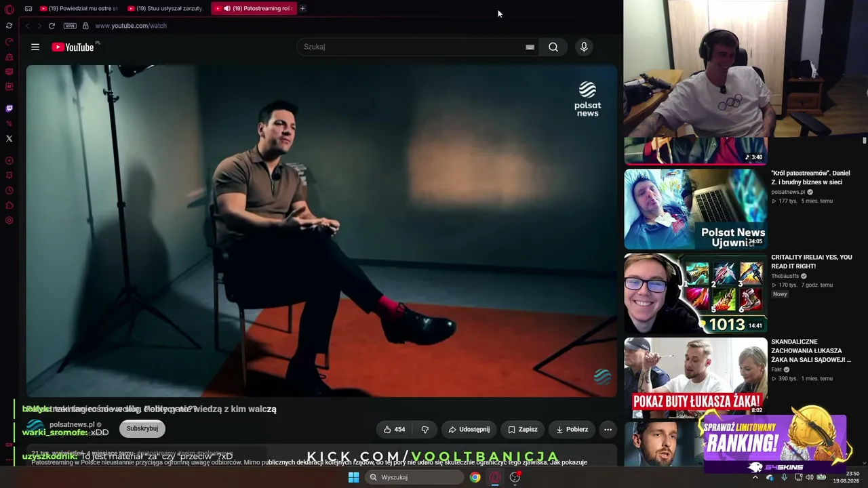The height and width of the screenshot is (488, 868).
Task: Open the Irelia 1013 gameplay thumbnail
Action: coord(696,293)
